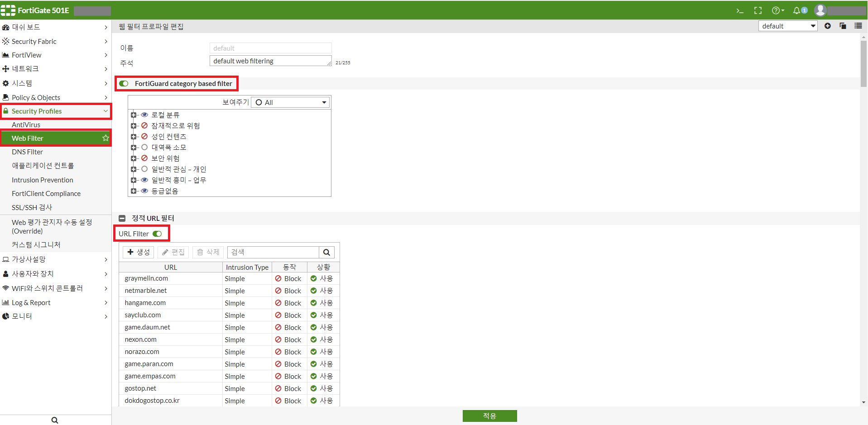Clone the current web filter profile
Viewport: 868px width, 425px height.
coord(843,26)
